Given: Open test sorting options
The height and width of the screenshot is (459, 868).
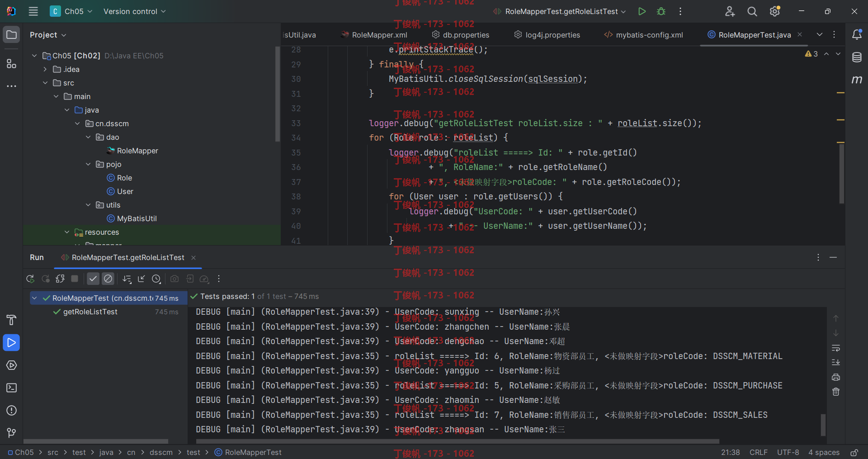Looking at the screenshot, I should point(127,279).
